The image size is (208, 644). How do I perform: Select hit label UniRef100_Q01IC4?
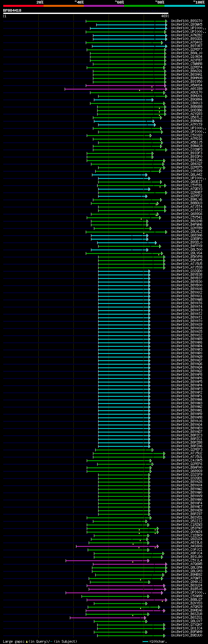(x=187, y=628)
